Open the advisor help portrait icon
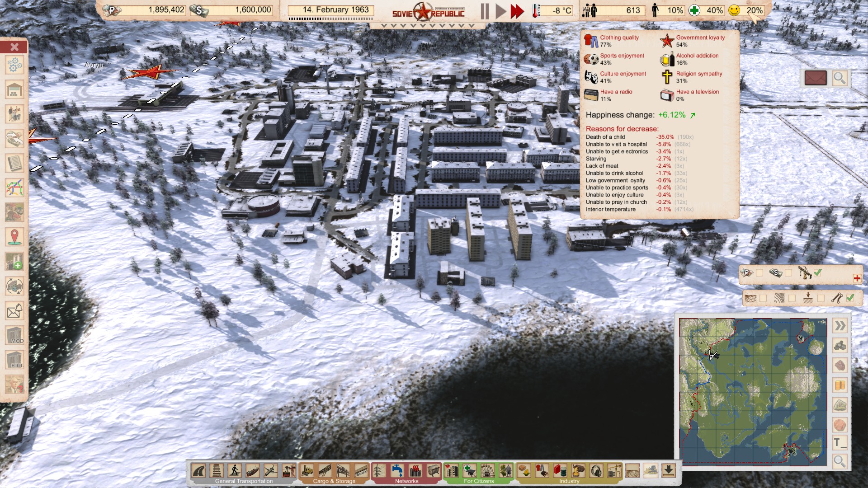 pyautogui.click(x=14, y=385)
